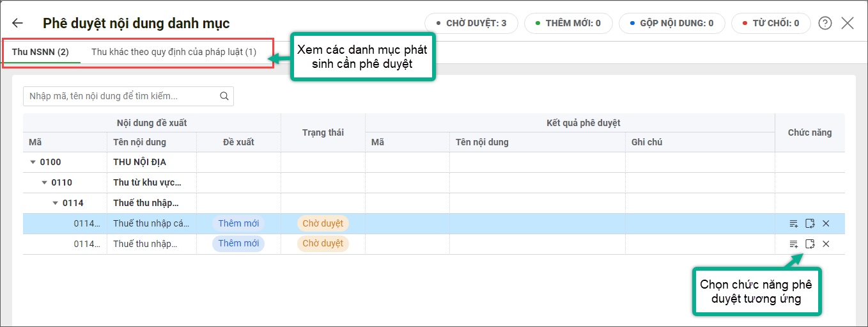Click the magnifier icon in the search box
This screenshot has height=327, width=868.
point(224,97)
